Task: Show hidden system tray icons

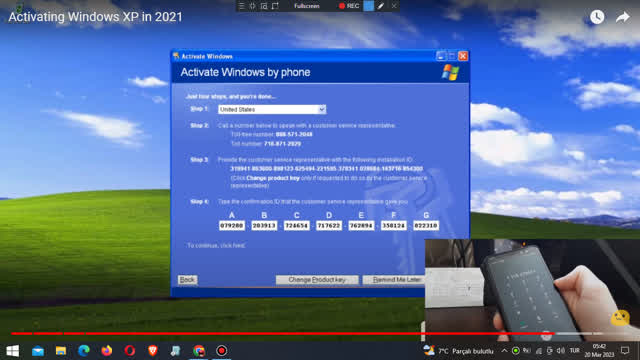Action: [x=504, y=351]
